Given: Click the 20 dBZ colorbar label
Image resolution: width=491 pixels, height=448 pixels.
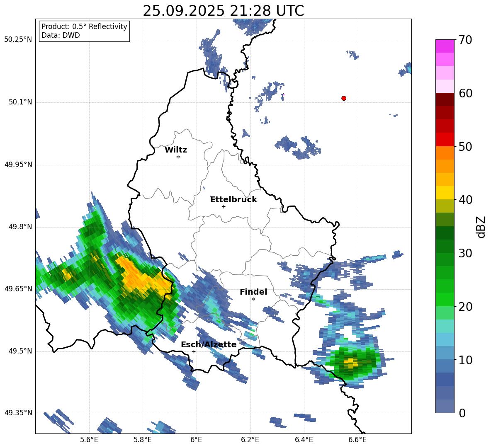Looking at the screenshot, I should click(x=465, y=307).
